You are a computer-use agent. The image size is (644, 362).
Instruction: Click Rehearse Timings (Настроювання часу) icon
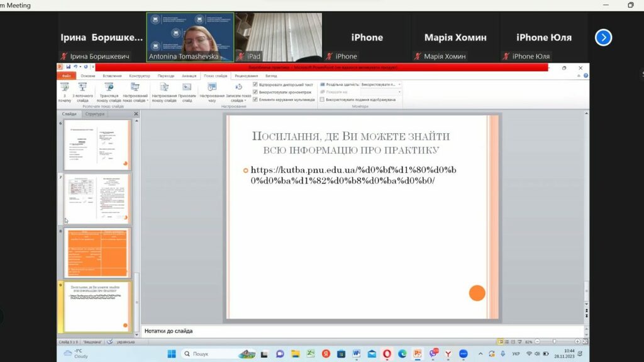tap(212, 91)
